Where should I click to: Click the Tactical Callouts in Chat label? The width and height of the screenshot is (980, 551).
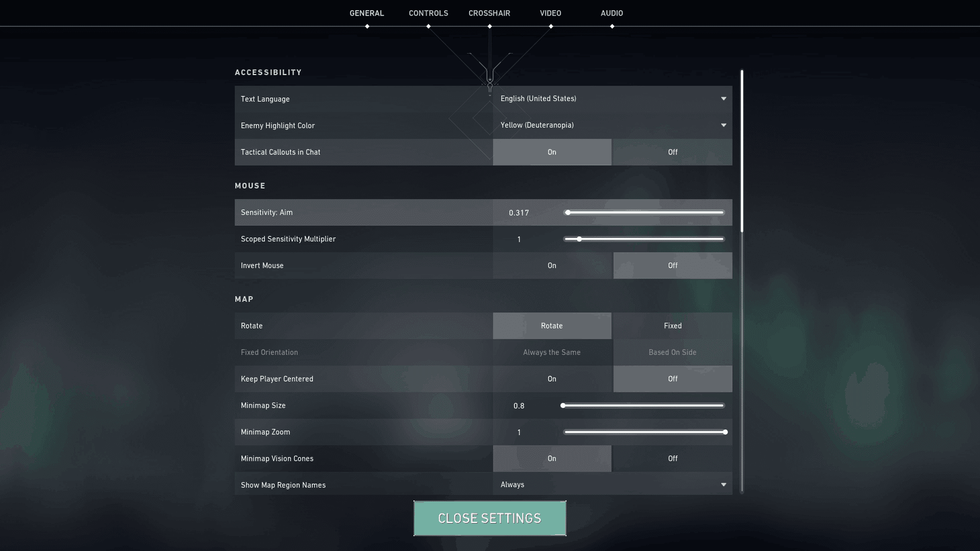(x=280, y=152)
